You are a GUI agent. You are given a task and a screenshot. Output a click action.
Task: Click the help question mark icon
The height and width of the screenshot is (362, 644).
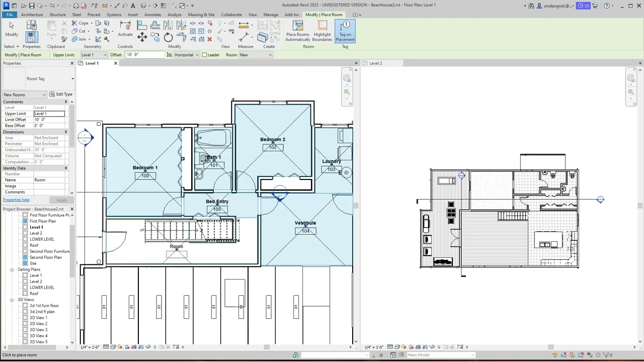point(606,6)
